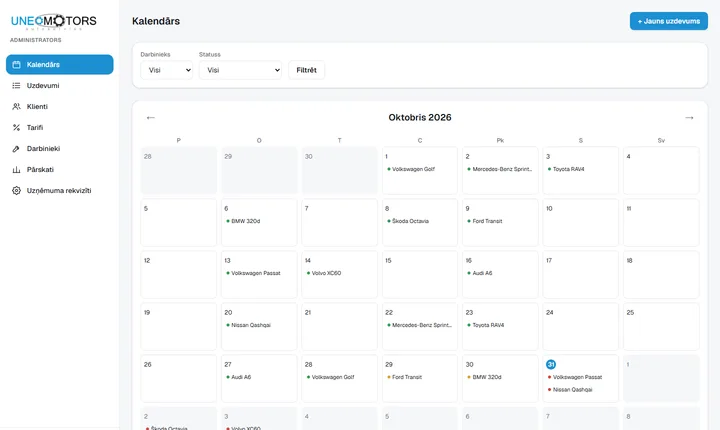Open Volvo XC60 task on October 14
This screenshot has width=720, height=430.
click(324, 273)
